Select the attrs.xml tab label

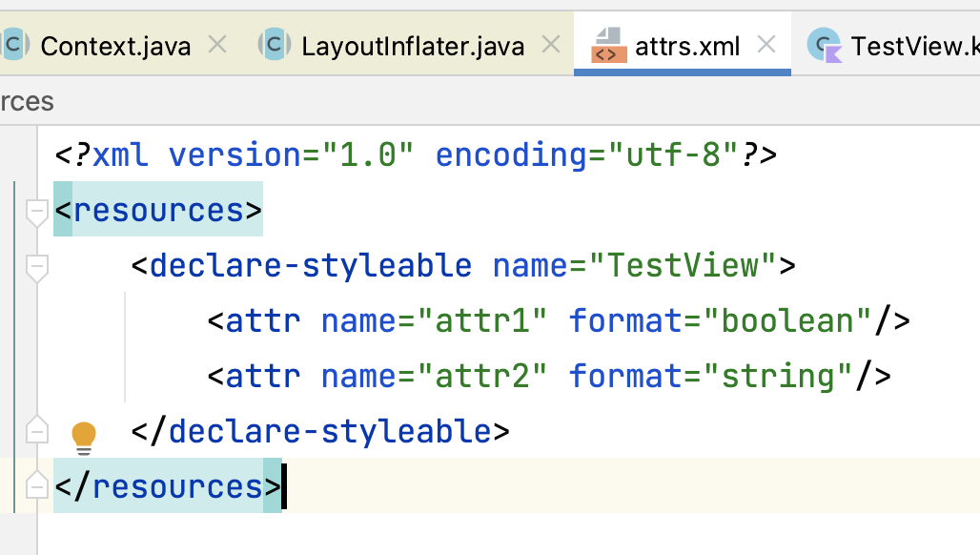(x=687, y=46)
